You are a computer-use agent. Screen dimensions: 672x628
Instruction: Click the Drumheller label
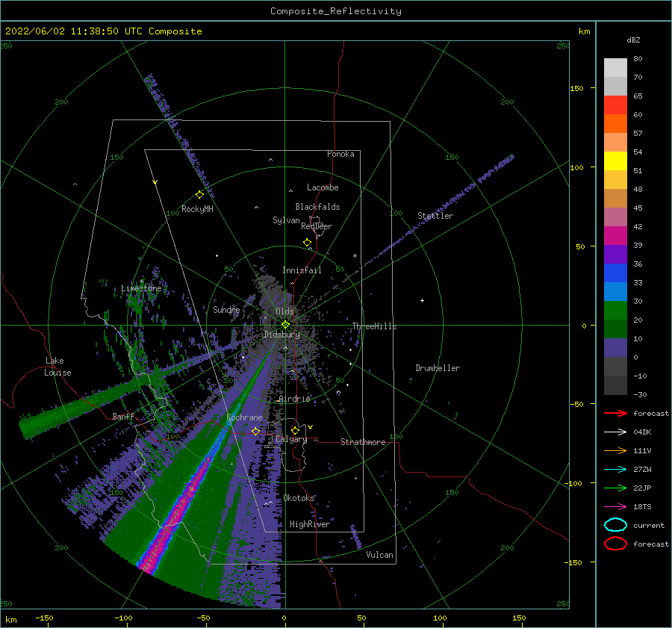pyautogui.click(x=438, y=368)
